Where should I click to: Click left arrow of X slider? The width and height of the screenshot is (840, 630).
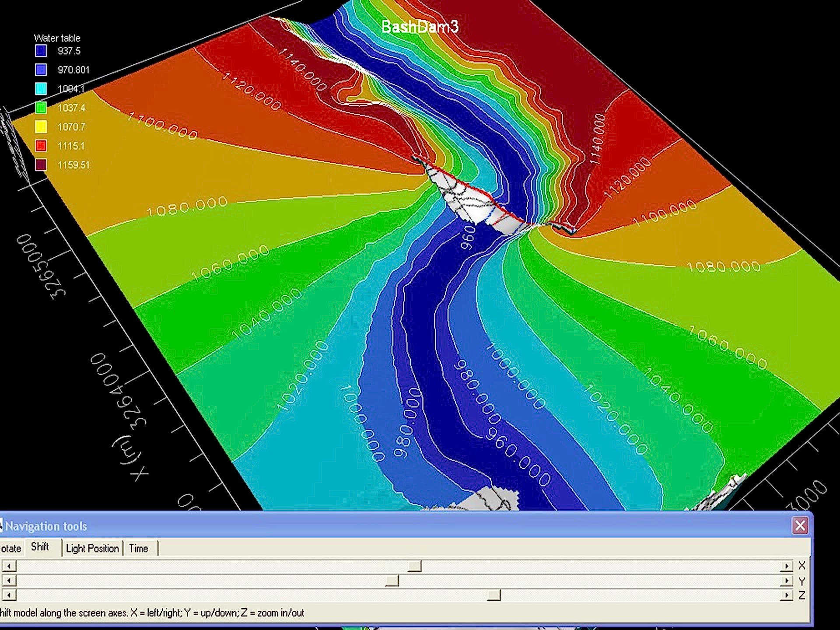tap(9, 566)
